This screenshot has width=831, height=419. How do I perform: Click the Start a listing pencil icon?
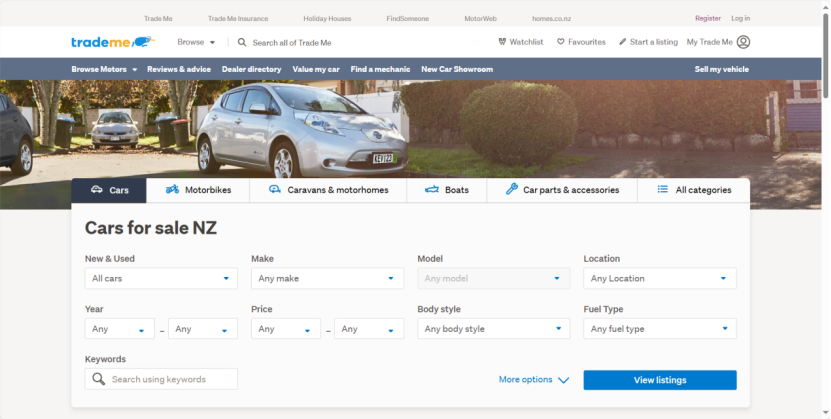(x=622, y=42)
